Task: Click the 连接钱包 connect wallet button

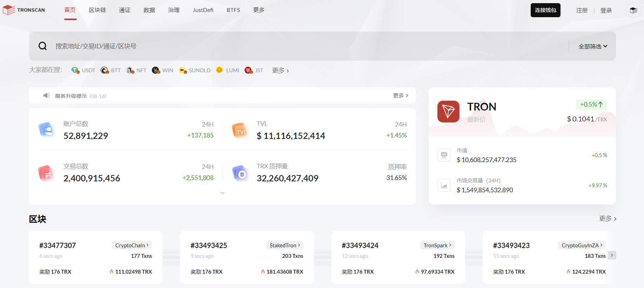Action: tap(545, 10)
